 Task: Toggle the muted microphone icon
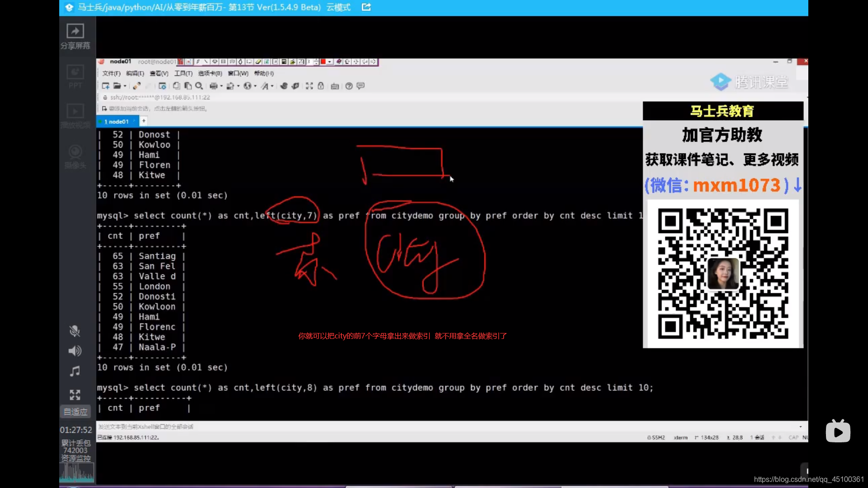click(x=75, y=331)
